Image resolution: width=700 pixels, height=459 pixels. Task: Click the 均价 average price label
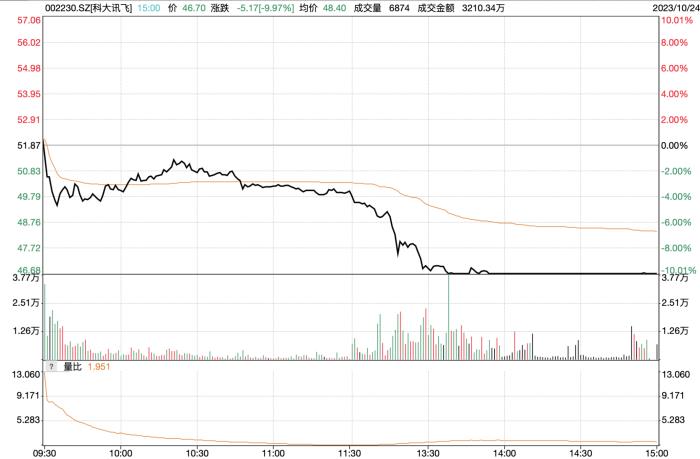tap(308, 8)
